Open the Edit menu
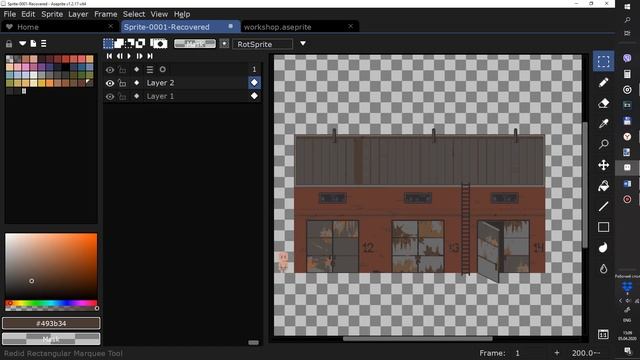Screen dimensions: 640x360 [x=28, y=14]
